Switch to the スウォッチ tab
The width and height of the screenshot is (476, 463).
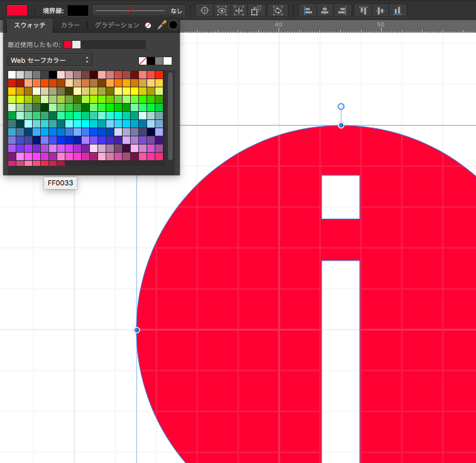[30, 25]
